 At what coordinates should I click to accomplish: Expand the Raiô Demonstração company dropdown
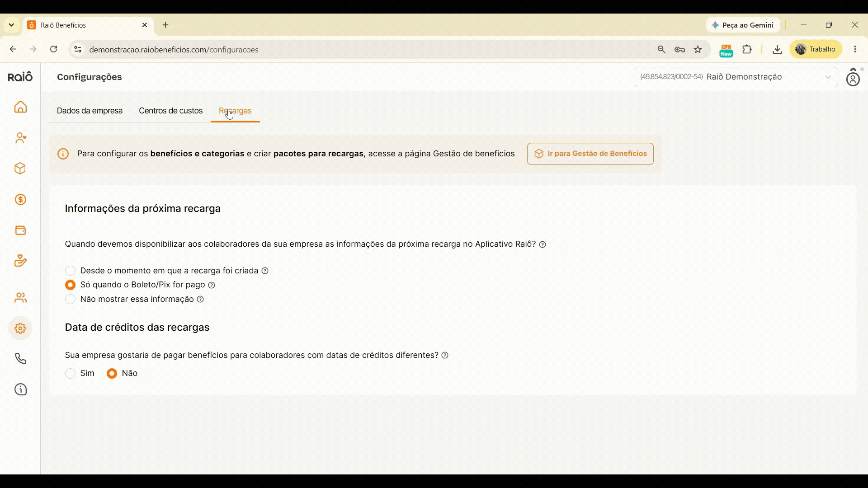coord(736,77)
